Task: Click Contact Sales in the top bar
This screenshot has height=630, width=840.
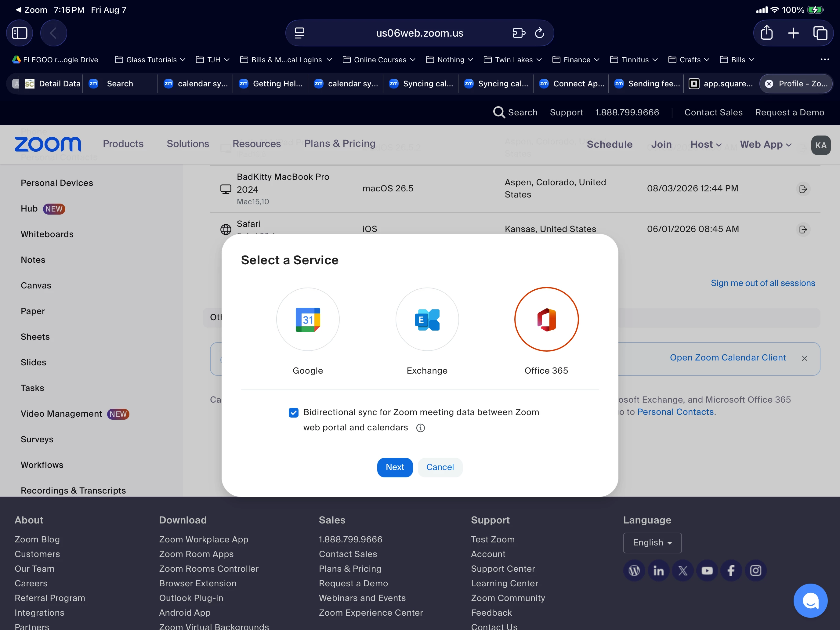Action: point(713,112)
